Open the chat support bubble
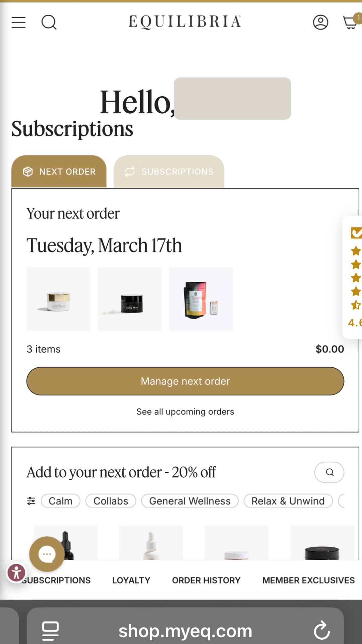Screen dimensions: 362x644 (47, 554)
